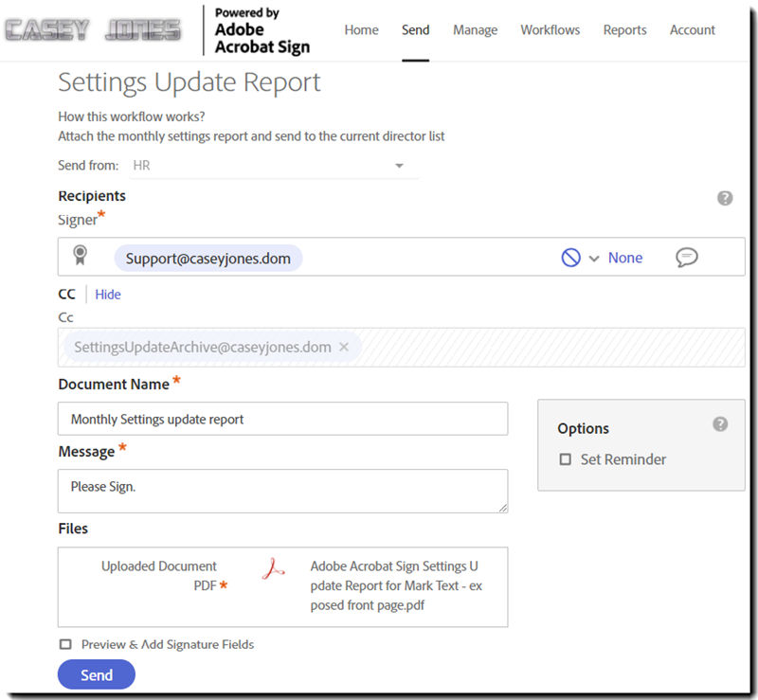Check Preview & Add Signature Fields
758x700 pixels.
click(x=65, y=644)
